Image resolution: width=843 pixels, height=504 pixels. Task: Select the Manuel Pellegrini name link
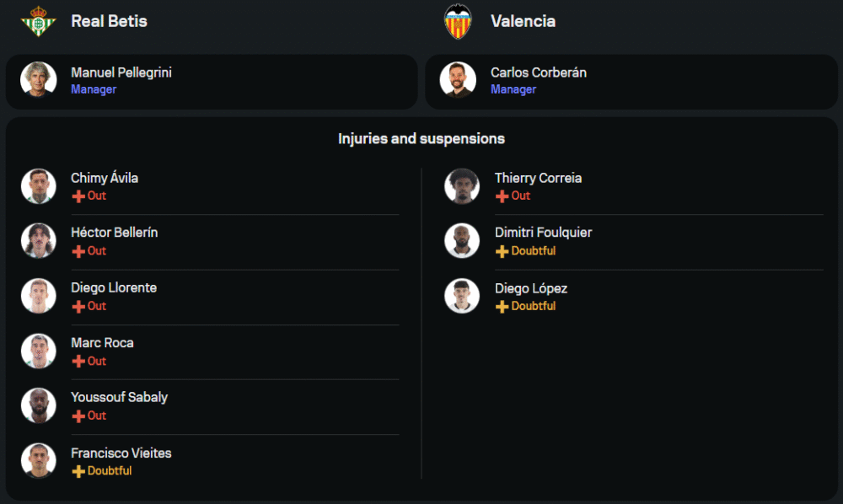tap(121, 72)
